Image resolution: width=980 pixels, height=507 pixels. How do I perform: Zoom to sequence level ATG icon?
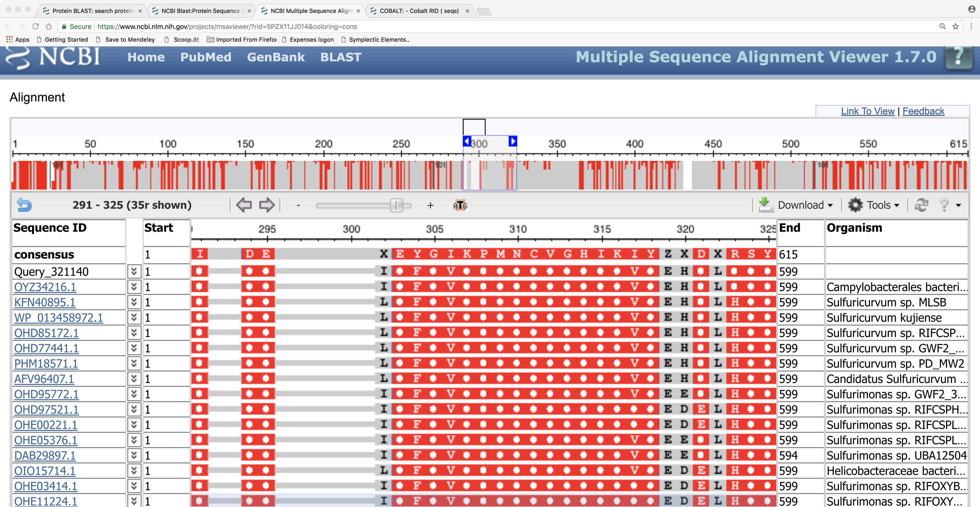460,205
